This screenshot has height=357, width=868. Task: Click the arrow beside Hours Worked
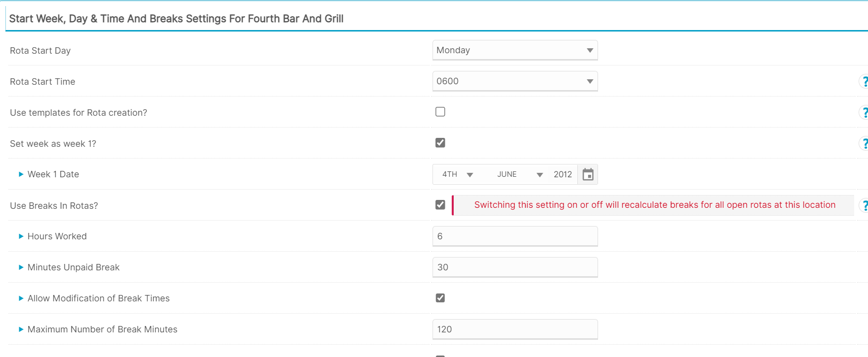[21, 236]
